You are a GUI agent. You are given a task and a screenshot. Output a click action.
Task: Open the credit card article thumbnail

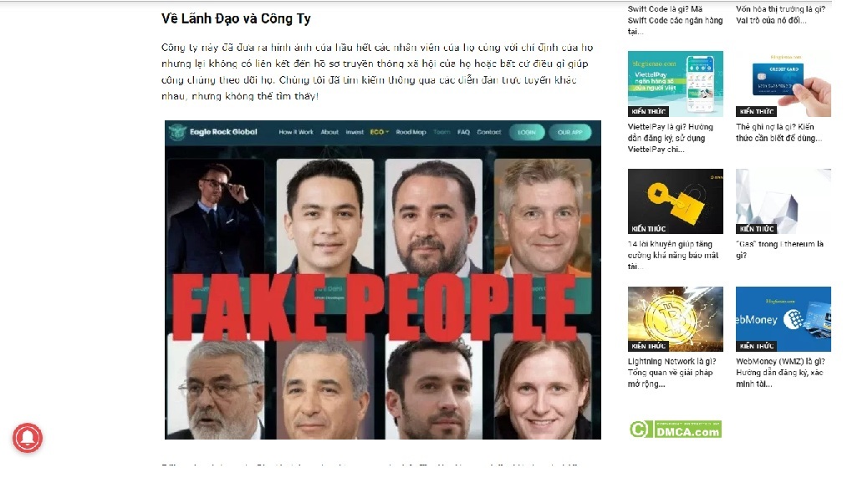(784, 84)
